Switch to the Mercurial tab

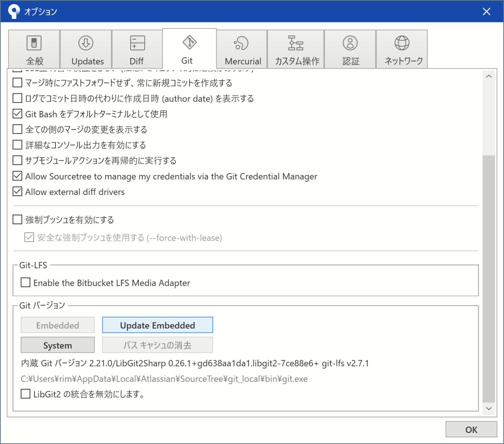click(242, 49)
